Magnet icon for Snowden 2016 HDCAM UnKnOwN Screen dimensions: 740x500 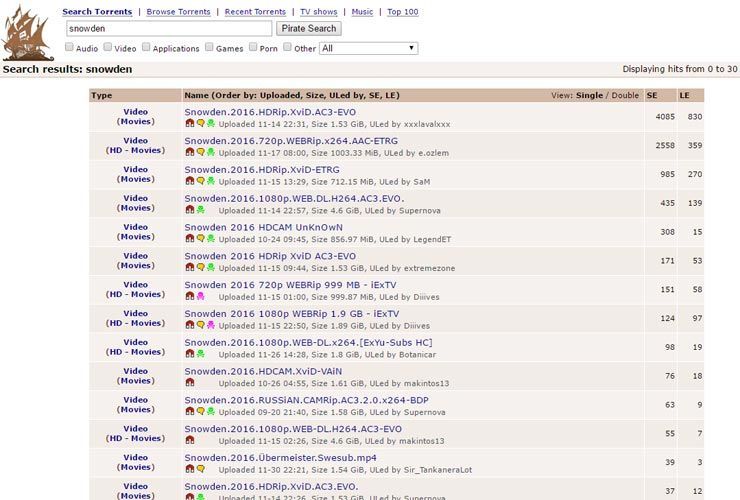pos(190,238)
